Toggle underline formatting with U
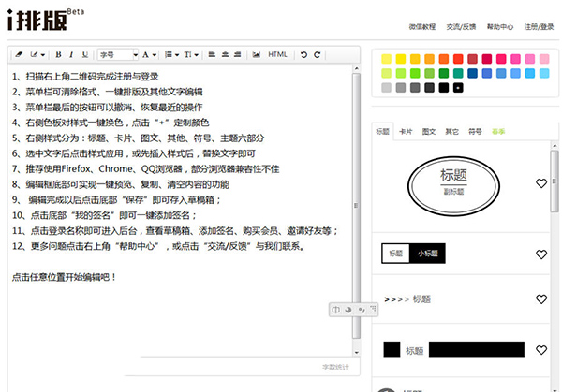562x392 pixels. [x=85, y=55]
